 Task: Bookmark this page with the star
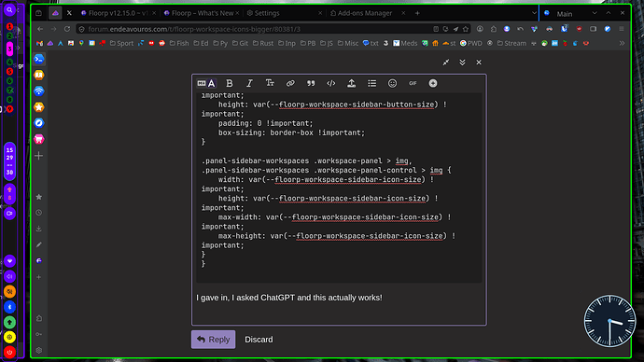(466, 29)
